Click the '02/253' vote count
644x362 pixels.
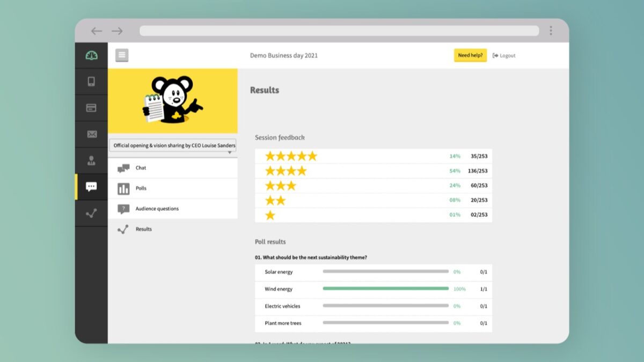point(479,215)
